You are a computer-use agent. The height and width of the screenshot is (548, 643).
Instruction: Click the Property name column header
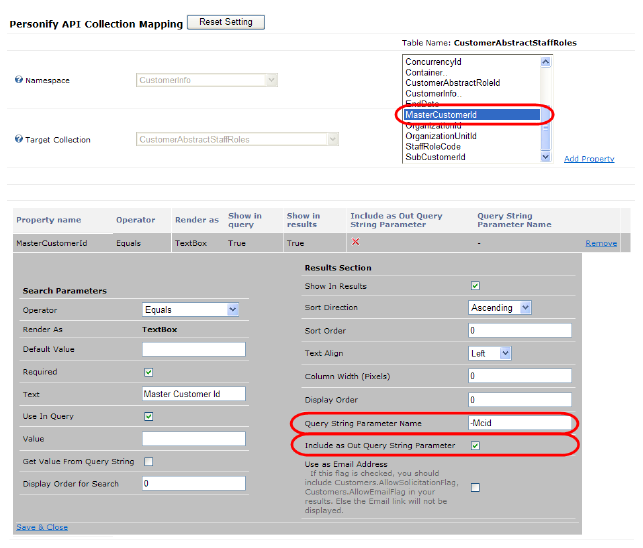48,220
